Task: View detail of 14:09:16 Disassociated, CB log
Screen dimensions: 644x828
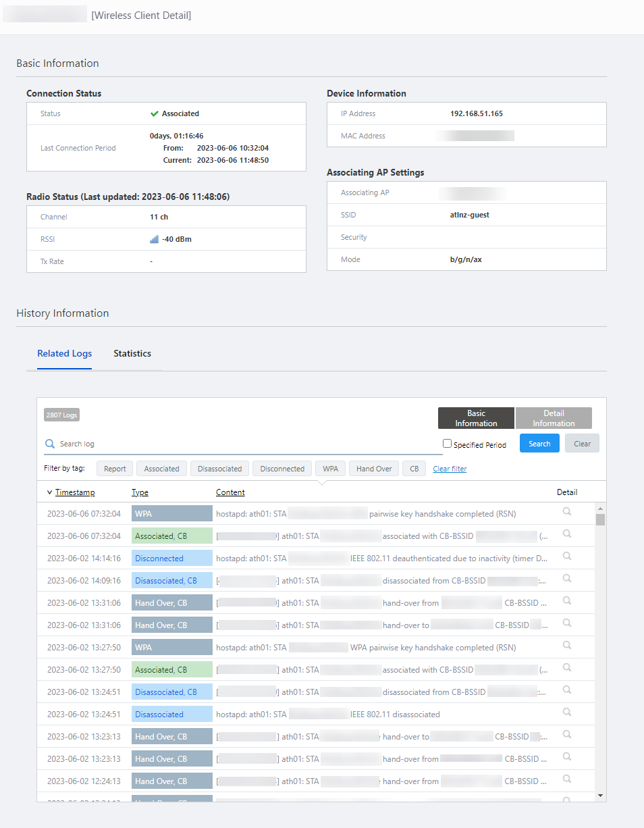Action: (566, 579)
